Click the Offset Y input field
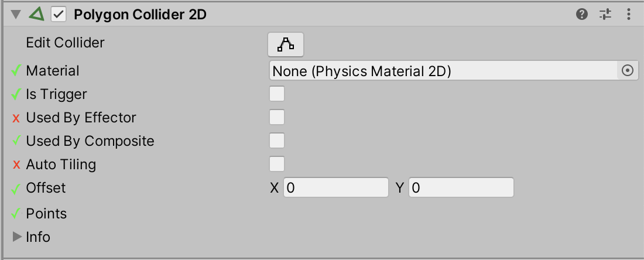 click(x=461, y=188)
